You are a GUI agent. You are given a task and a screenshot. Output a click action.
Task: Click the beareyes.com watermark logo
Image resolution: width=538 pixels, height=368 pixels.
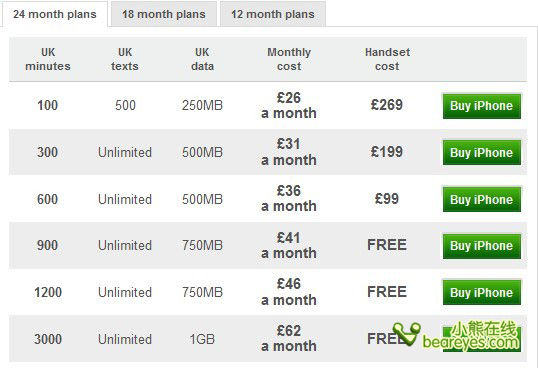456,336
